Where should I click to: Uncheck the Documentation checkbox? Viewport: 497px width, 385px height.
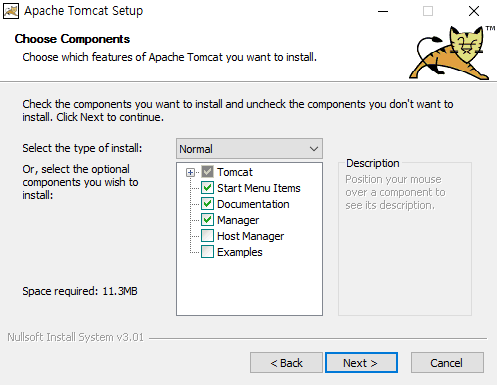click(x=207, y=204)
